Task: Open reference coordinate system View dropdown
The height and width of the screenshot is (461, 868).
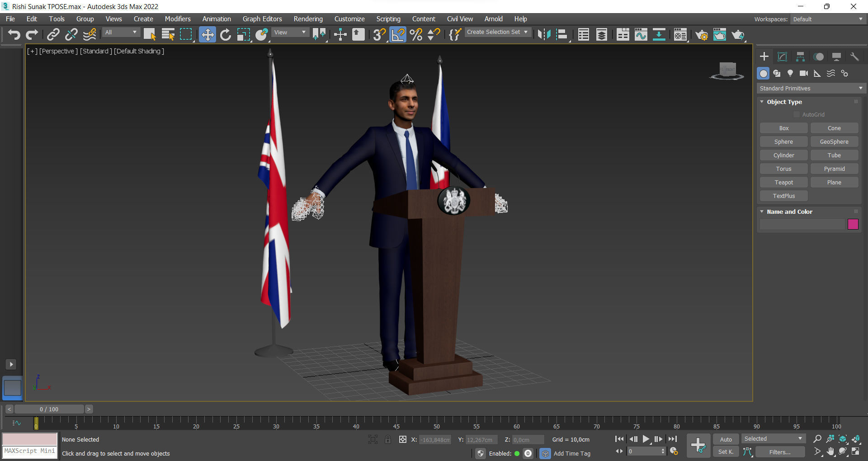Action: 290,33
